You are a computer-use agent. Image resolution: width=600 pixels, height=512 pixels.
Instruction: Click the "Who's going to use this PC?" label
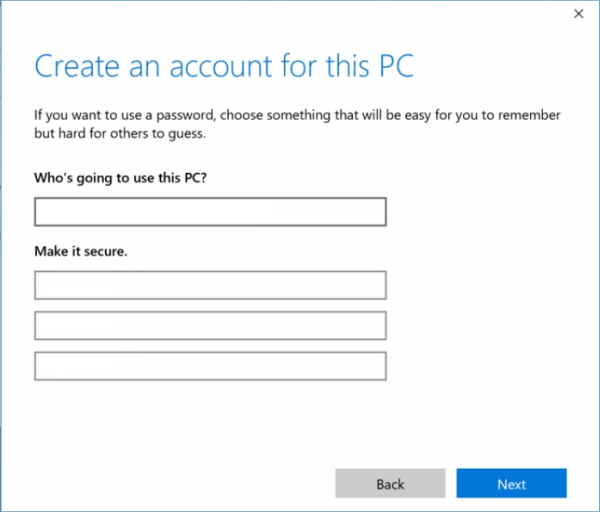coord(120,178)
